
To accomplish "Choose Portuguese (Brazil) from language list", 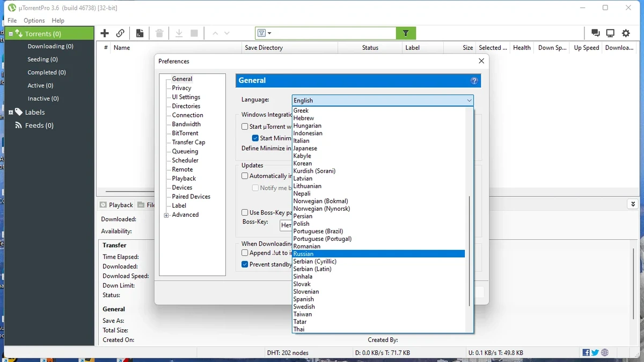I will pos(378,231).
